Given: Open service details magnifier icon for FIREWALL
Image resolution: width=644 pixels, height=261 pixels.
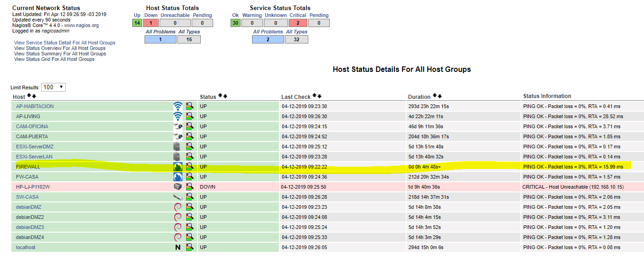Looking at the screenshot, I should 189,167.
